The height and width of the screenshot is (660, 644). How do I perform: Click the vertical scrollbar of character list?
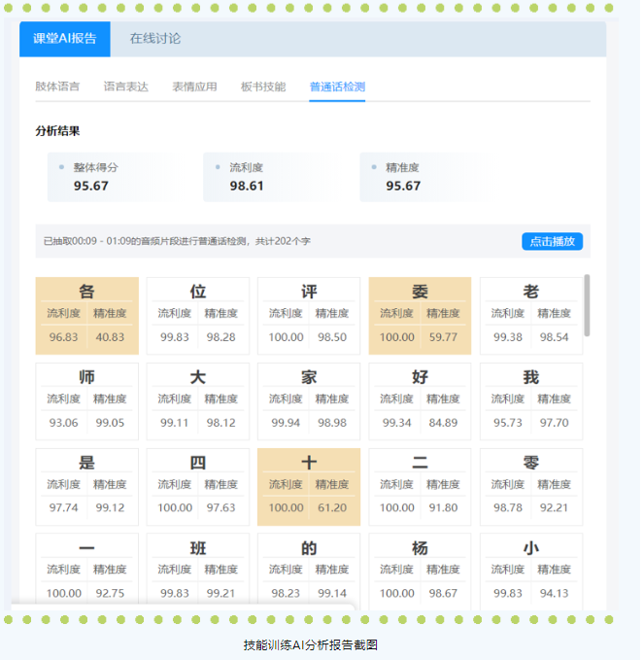coord(587,306)
